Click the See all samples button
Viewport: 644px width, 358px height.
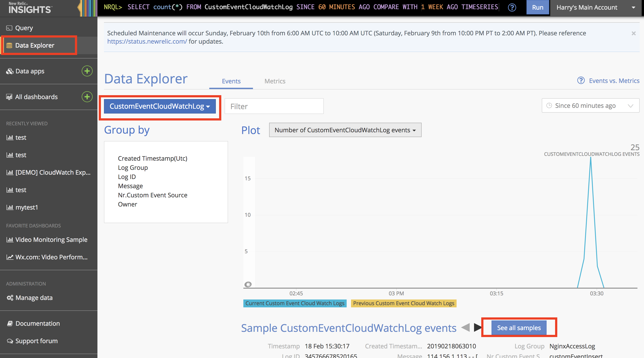(x=519, y=328)
